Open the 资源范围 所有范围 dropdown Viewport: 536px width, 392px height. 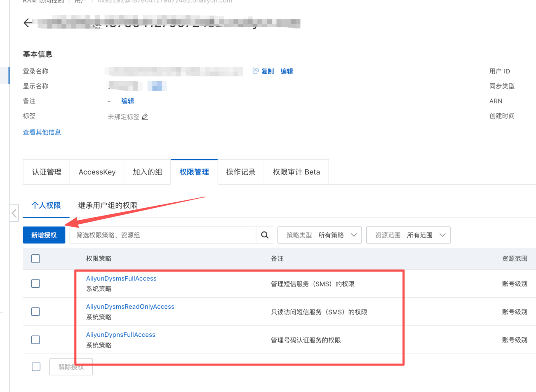408,235
